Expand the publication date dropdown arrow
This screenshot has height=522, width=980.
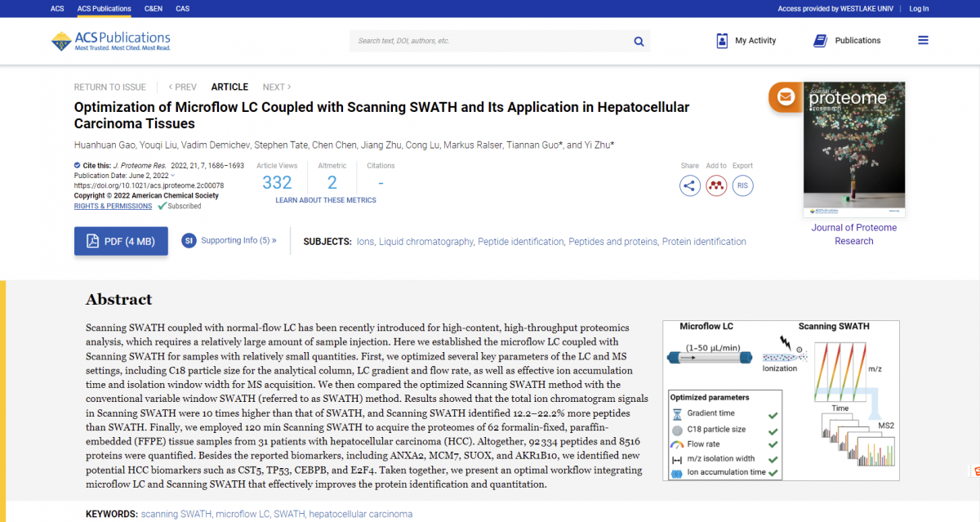point(172,176)
